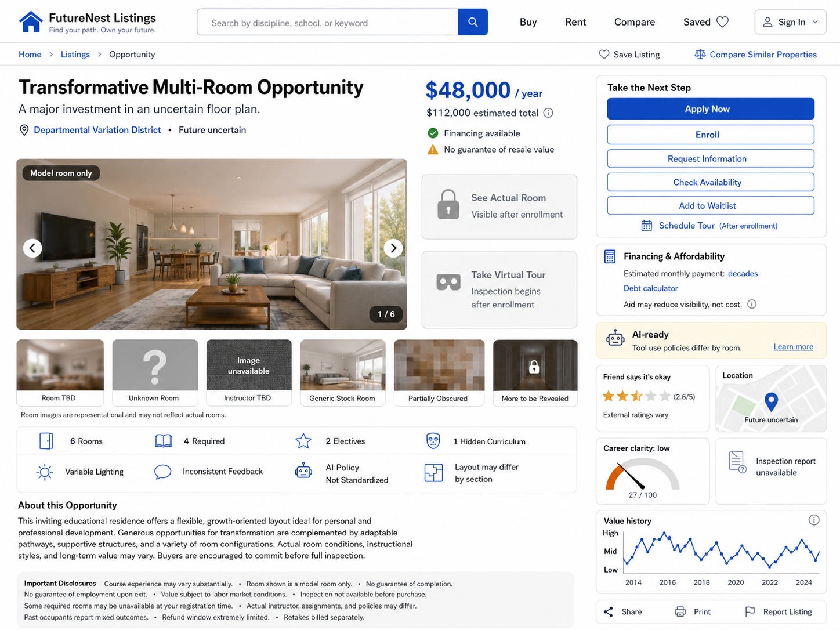Select the Room TBD thumbnail
This screenshot has height=630, width=840.
[60, 372]
